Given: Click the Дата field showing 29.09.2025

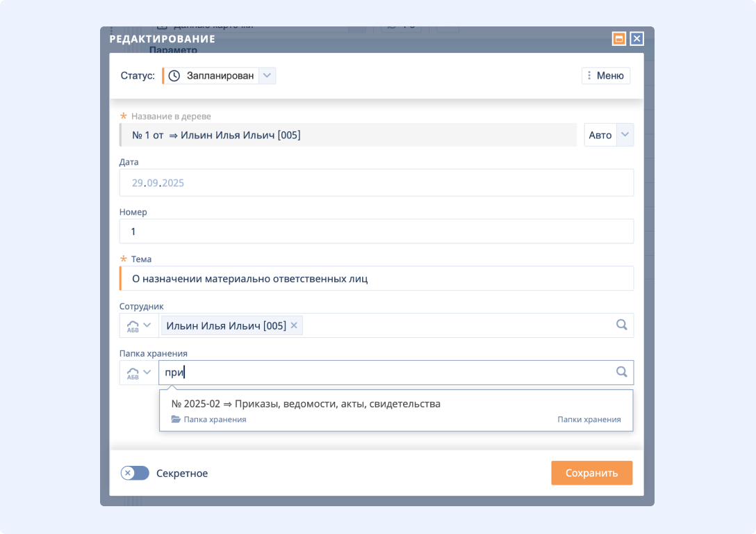Looking at the screenshot, I should pos(375,184).
